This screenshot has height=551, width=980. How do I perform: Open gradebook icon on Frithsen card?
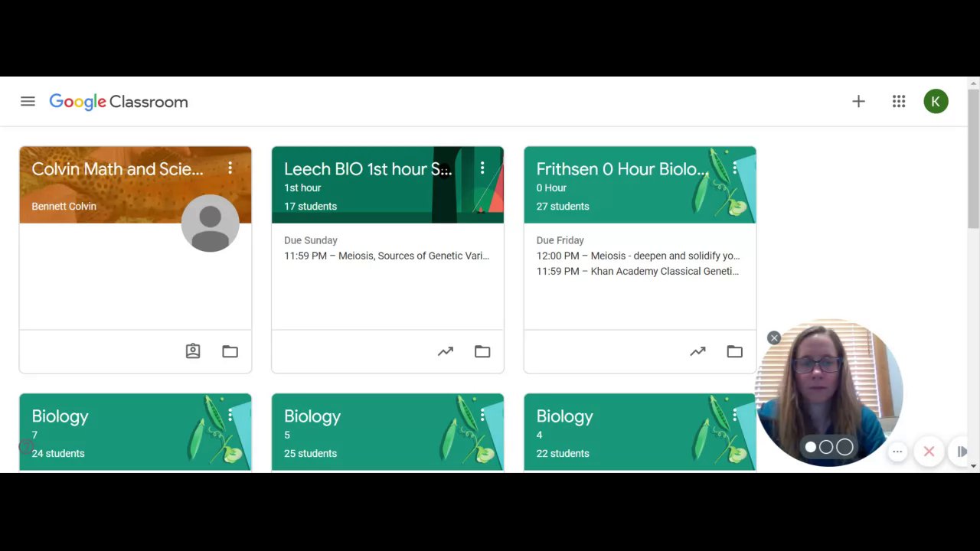pyautogui.click(x=697, y=351)
